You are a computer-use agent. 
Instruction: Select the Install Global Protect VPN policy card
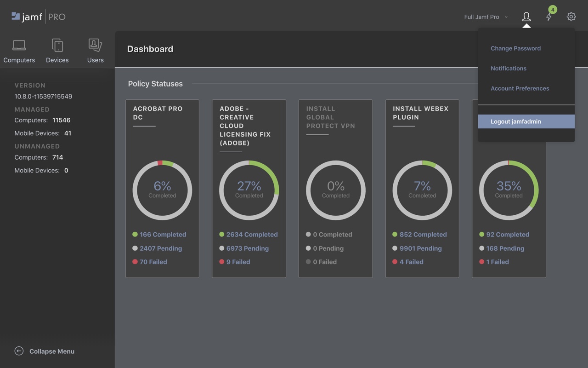pyautogui.click(x=335, y=188)
